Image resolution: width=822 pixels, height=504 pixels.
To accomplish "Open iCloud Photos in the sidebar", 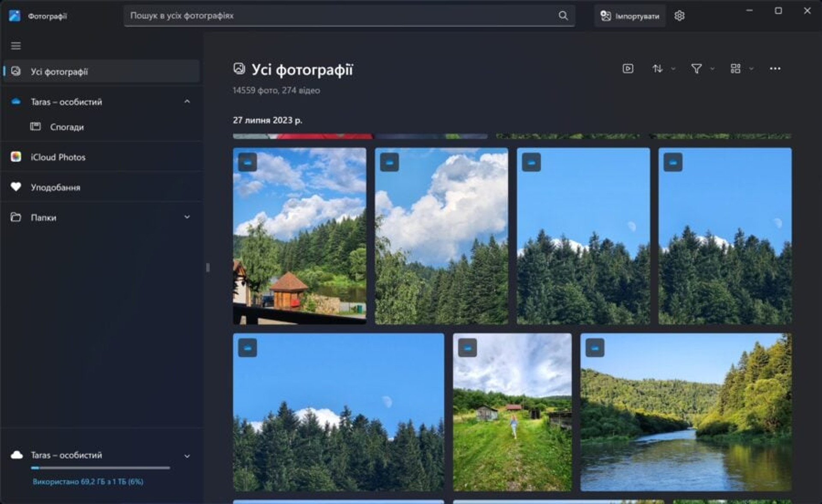I will click(x=101, y=157).
